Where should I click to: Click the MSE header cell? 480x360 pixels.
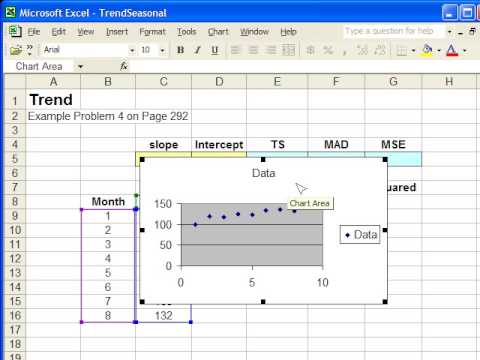point(393,145)
